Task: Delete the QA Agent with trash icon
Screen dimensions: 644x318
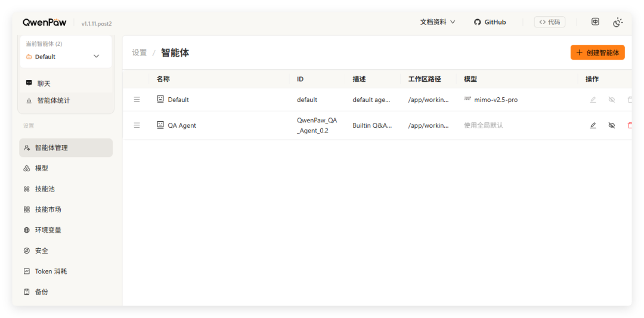Action: coord(630,125)
